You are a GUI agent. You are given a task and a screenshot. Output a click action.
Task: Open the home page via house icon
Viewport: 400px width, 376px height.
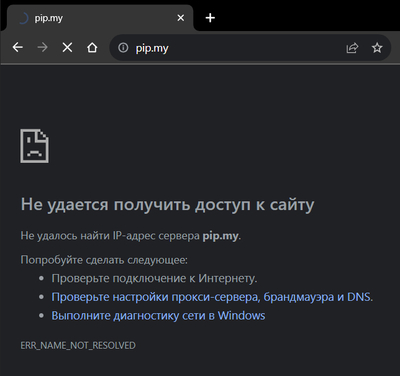tap(92, 48)
